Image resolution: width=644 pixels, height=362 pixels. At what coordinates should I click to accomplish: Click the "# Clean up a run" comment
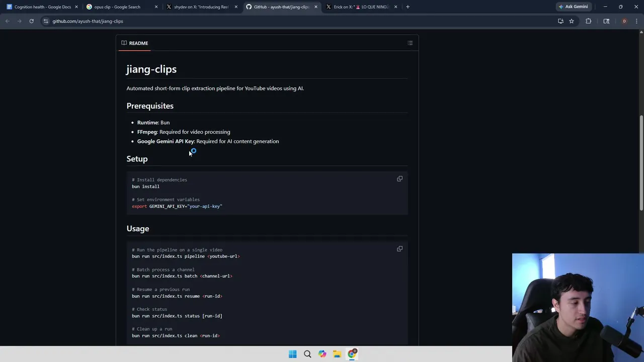pyautogui.click(x=152, y=329)
